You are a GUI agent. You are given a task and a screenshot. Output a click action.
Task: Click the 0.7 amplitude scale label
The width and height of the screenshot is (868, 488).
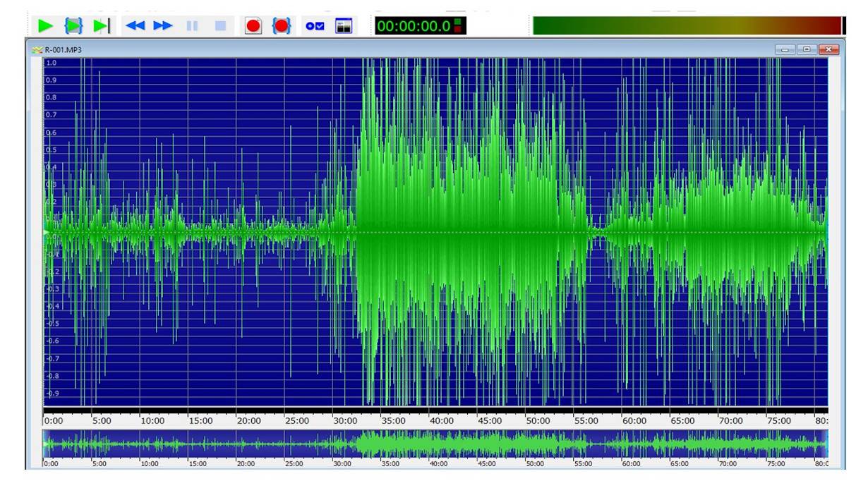click(51, 115)
